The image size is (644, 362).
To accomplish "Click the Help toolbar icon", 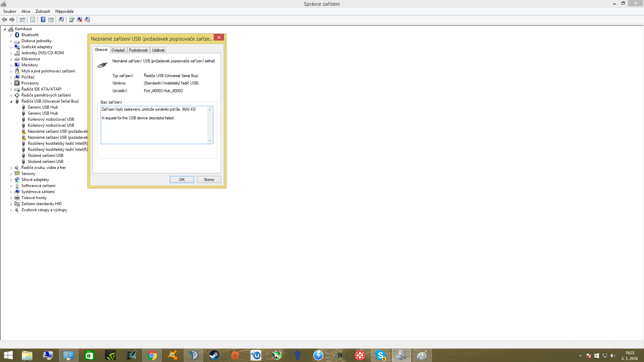I will point(43,20).
